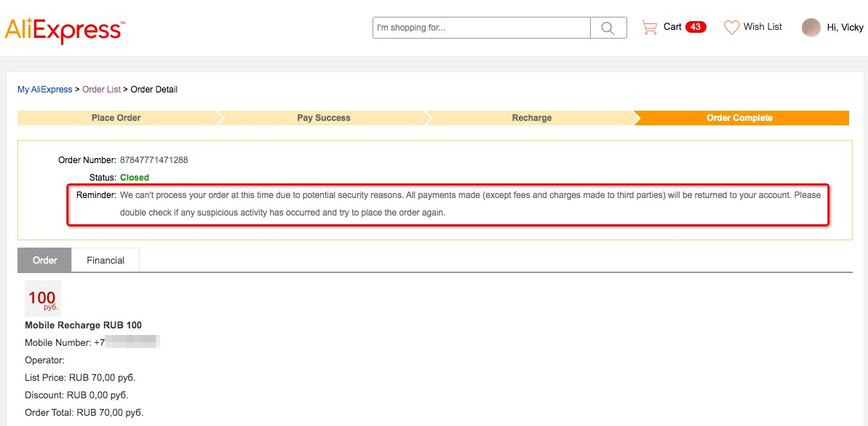Select the Order tab
The image size is (868, 426).
[44, 261]
